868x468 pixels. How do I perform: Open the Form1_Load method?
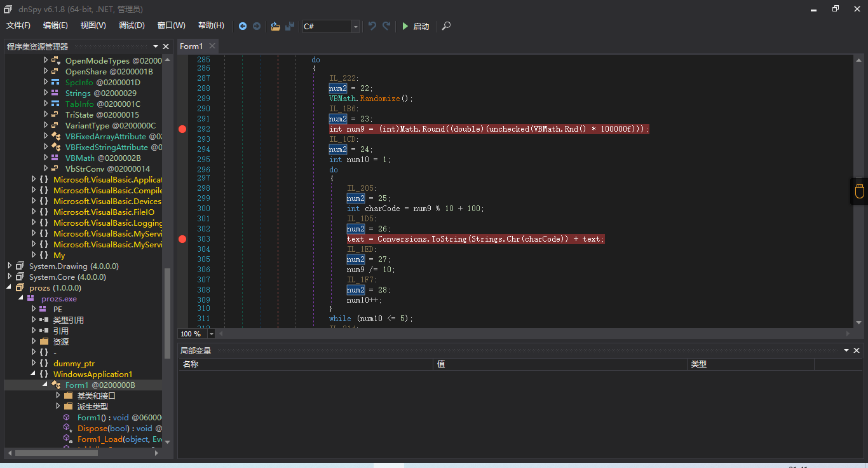(119, 439)
